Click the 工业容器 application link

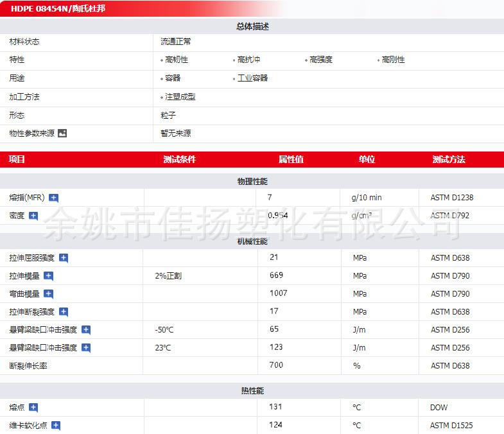[x=252, y=78]
